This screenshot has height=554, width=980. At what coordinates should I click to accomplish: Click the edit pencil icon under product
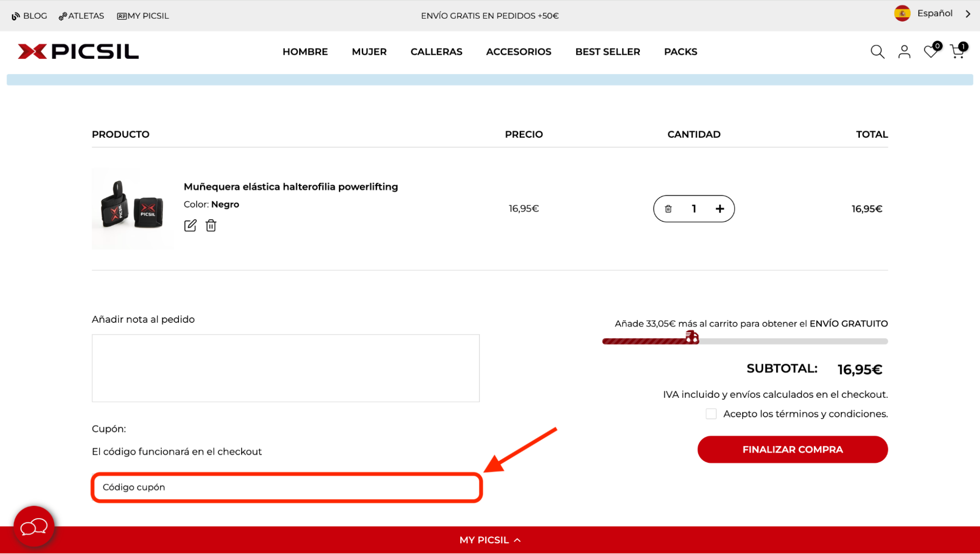190,225
